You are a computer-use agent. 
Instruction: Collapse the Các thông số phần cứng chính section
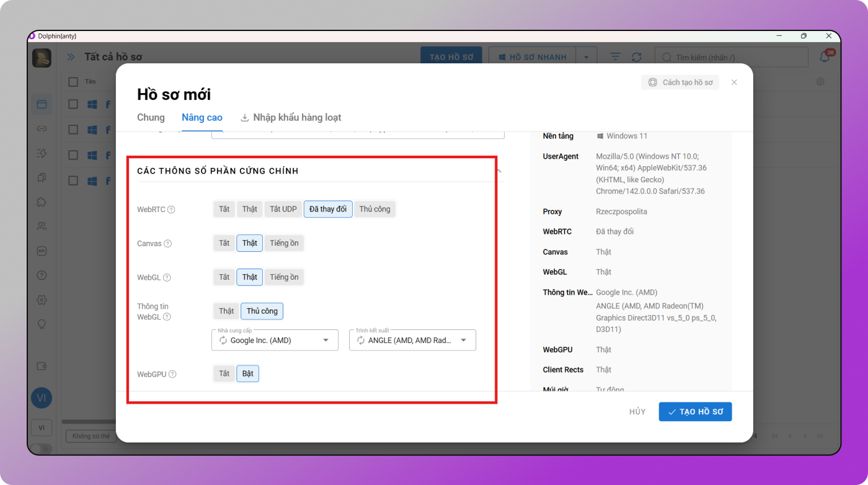tap(499, 171)
